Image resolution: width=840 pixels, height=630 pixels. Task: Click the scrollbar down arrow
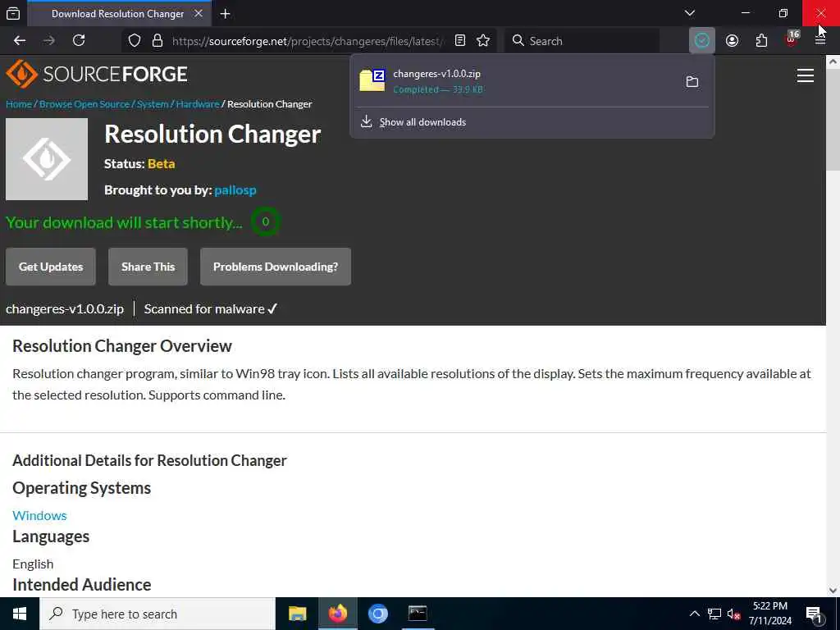[x=833, y=591]
